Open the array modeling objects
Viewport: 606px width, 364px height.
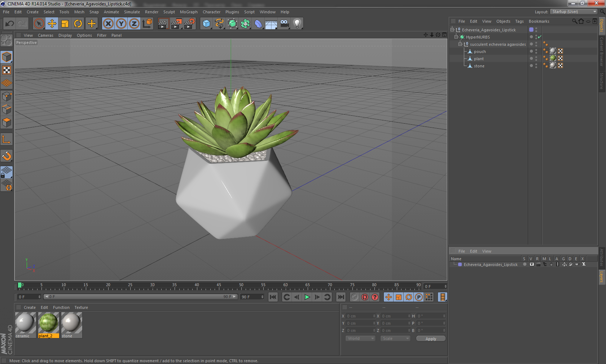coord(245,24)
